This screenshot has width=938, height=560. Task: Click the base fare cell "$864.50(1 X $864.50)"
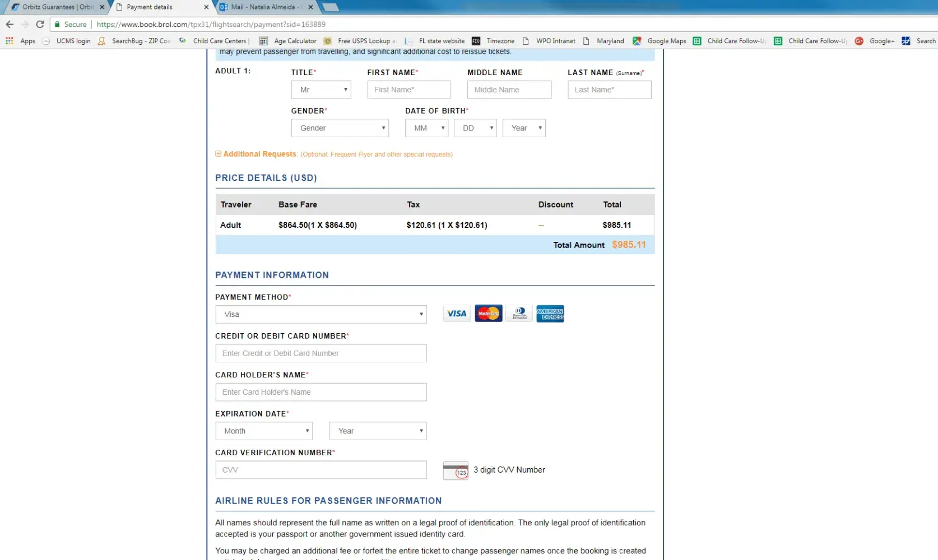click(318, 225)
